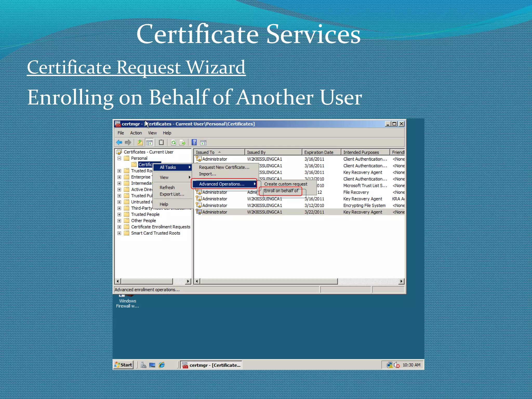Click the Smart Card Trusted Roots folder icon
532x399 pixels.
127,233
